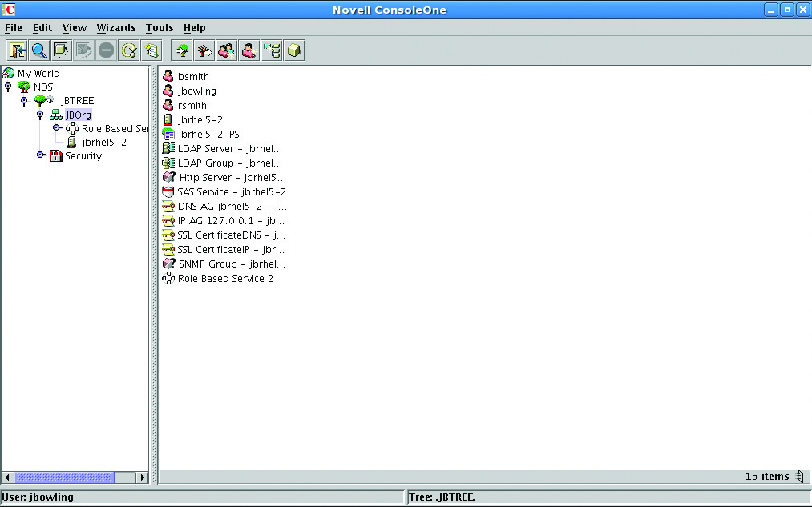Expand the Role Based Services tree node
The width and height of the screenshot is (812, 507).
click(x=56, y=128)
